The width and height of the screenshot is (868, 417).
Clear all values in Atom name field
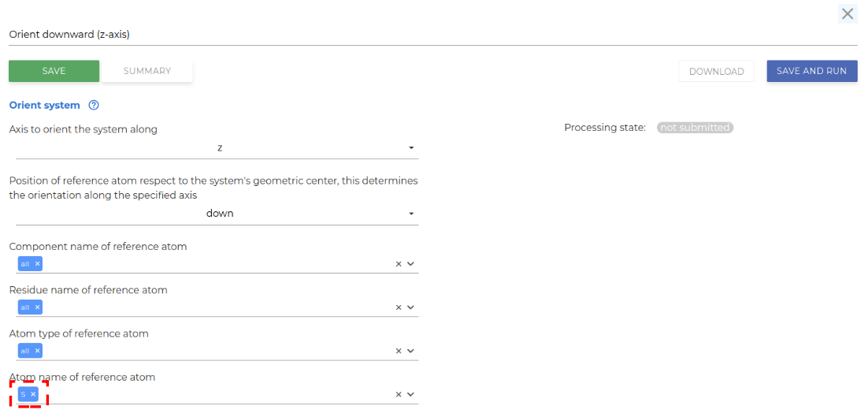click(x=399, y=394)
